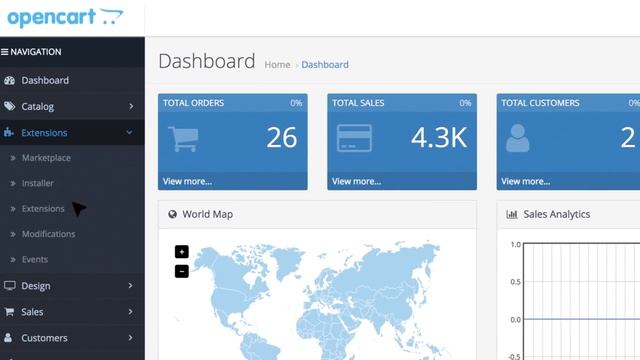Click the globe icon beside World Map

pyautogui.click(x=173, y=214)
